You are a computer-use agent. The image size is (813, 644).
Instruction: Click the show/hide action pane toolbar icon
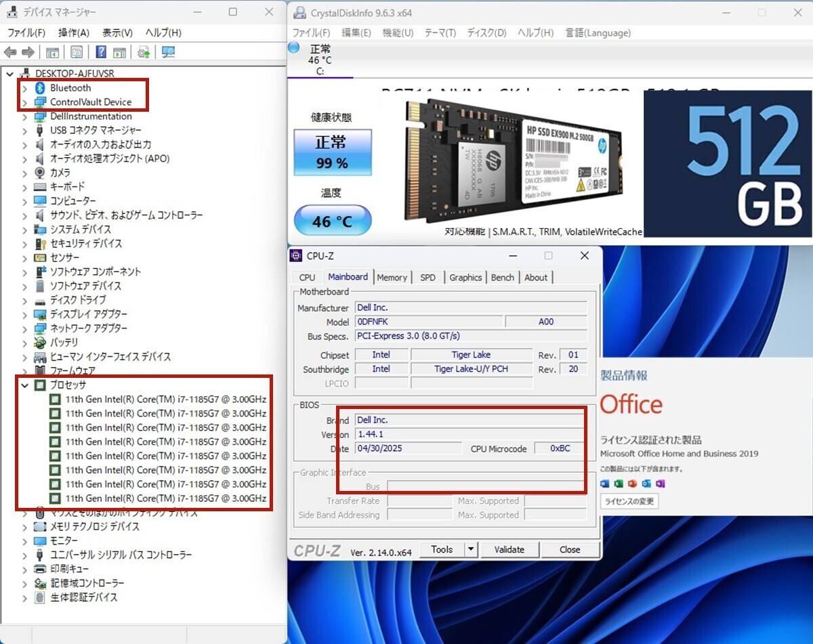coord(119,52)
